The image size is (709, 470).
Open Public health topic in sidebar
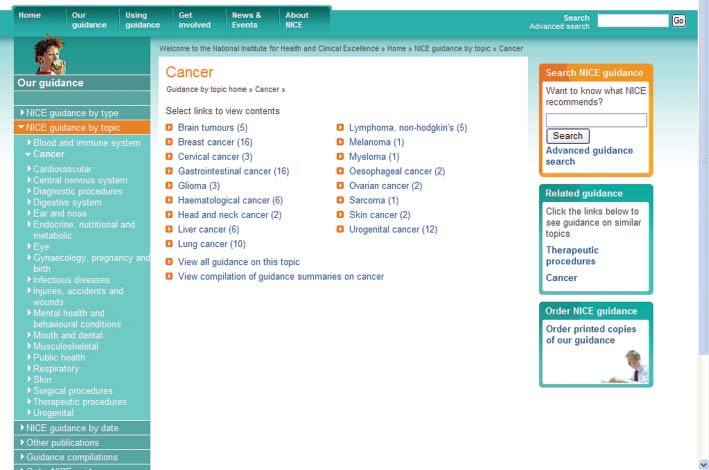[x=59, y=357]
